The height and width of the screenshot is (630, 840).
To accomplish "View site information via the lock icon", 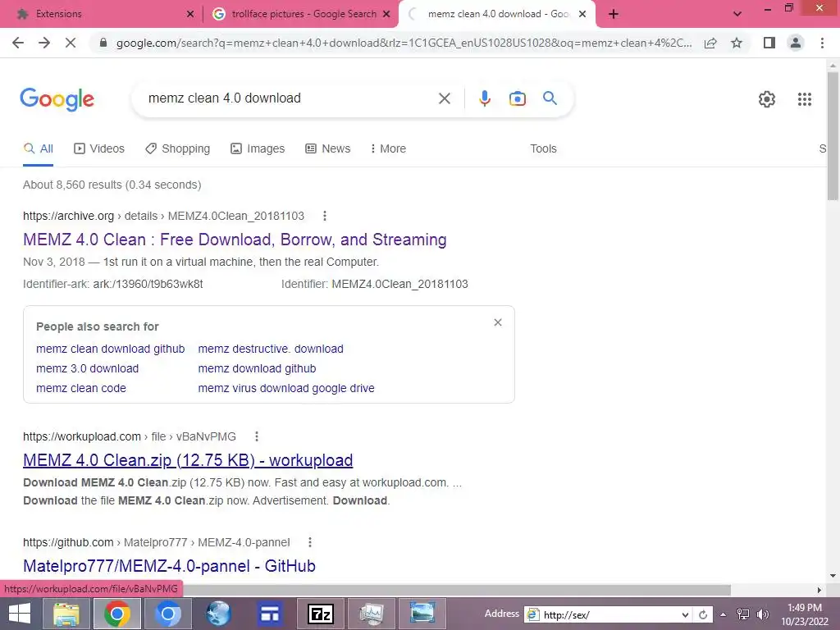I will [103, 43].
